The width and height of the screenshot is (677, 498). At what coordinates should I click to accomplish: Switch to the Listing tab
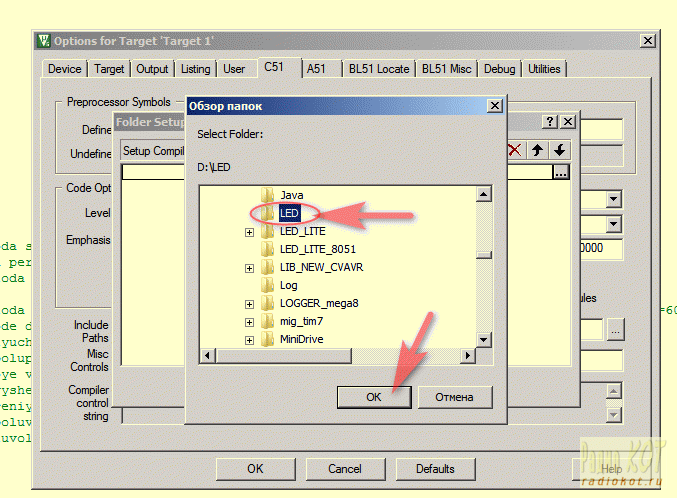(196, 69)
